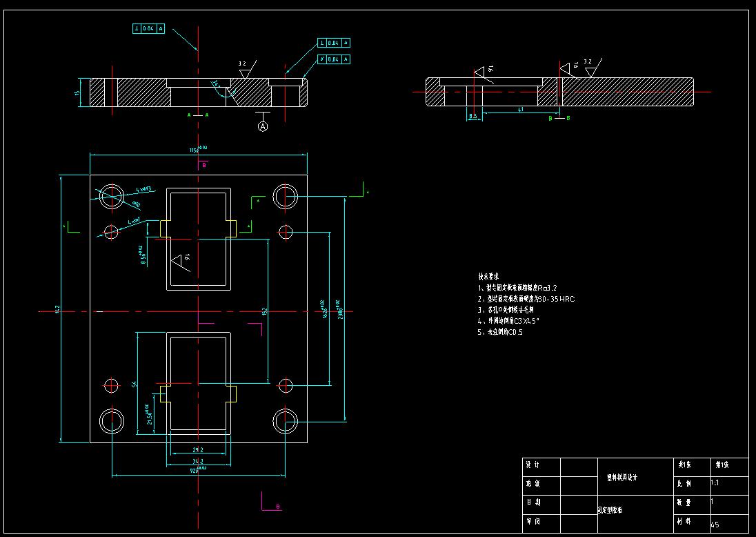This screenshot has height=537, width=756.
Task: Select the perpendicularity tolerance frame 0.04 A
Action: [148, 28]
